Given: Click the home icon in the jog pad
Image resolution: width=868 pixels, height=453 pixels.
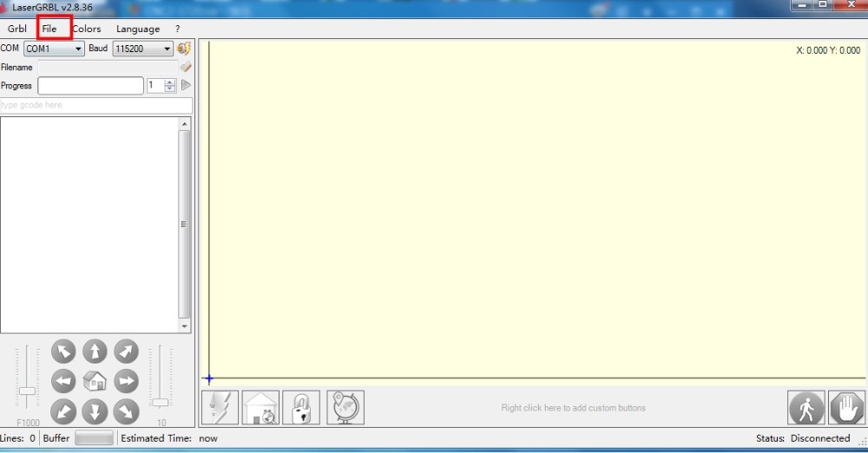Looking at the screenshot, I should click(x=95, y=381).
